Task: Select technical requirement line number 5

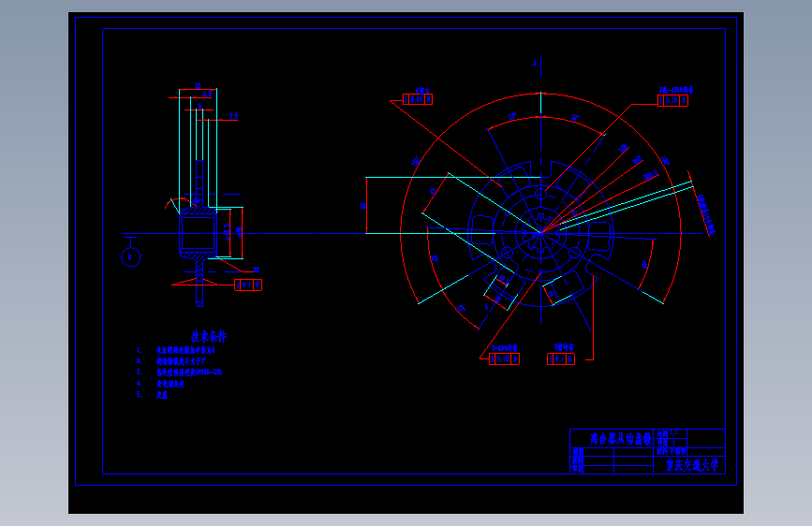Action: [x=152, y=395]
